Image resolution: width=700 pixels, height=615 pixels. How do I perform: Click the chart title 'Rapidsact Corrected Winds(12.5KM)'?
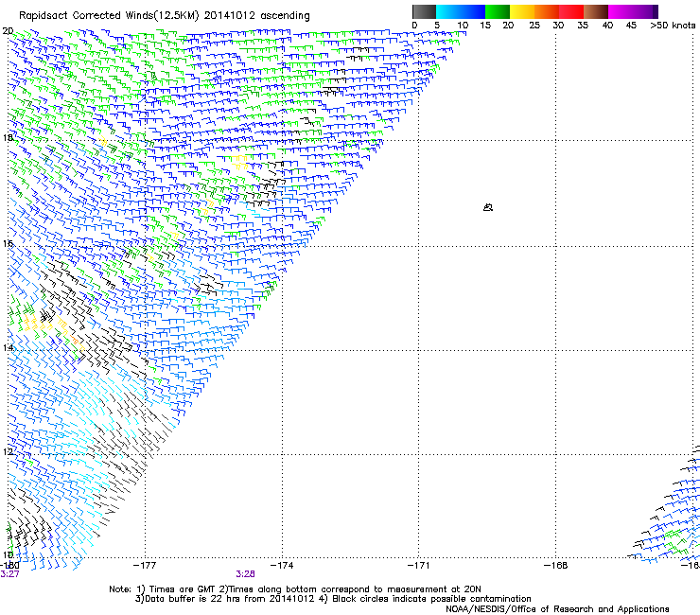click(x=109, y=16)
